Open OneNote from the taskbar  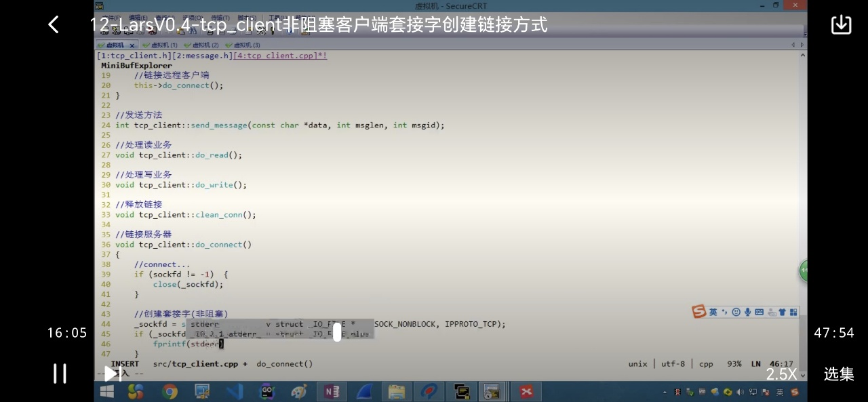332,391
